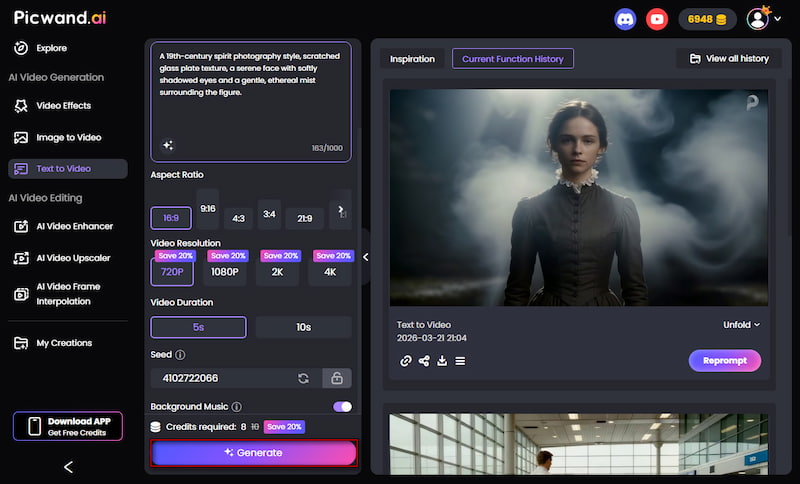The image size is (800, 484).
Task: Copy link of the generated video
Action: point(406,361)
